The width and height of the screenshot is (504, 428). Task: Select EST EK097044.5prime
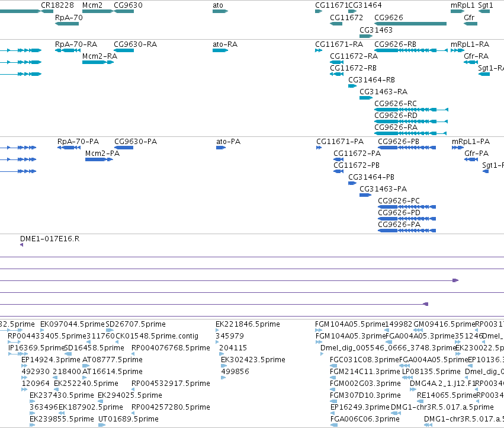click(x=73, y=324)
